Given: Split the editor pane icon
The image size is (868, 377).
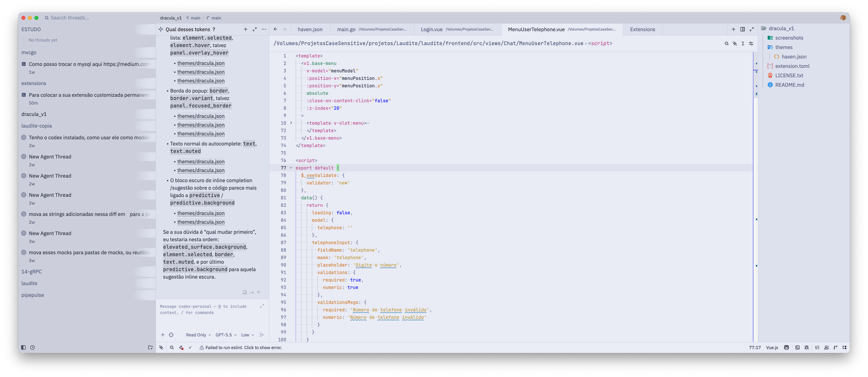Looking at the screenshot, I should (742, 29).
